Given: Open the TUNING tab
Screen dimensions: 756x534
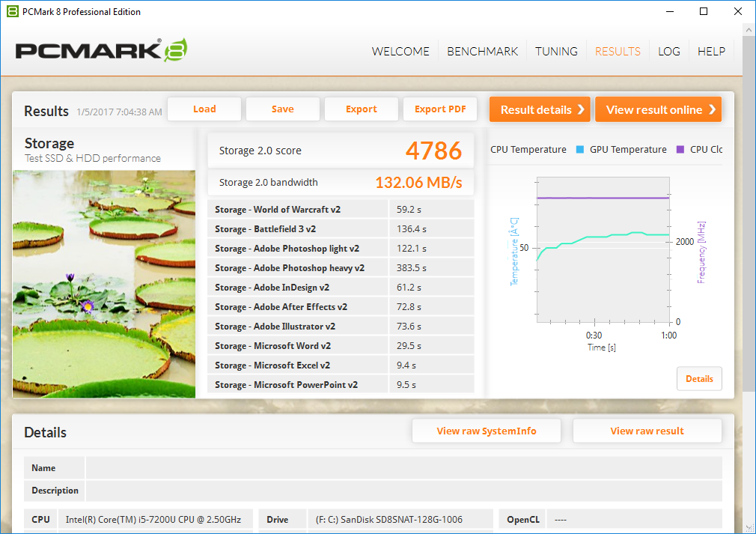Looking at the screenshot, I should (x=556, y=52).
